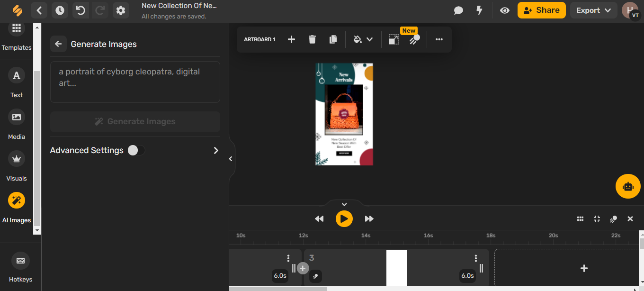
Task: Open the Export dropdown
Action: pos(593,9)
